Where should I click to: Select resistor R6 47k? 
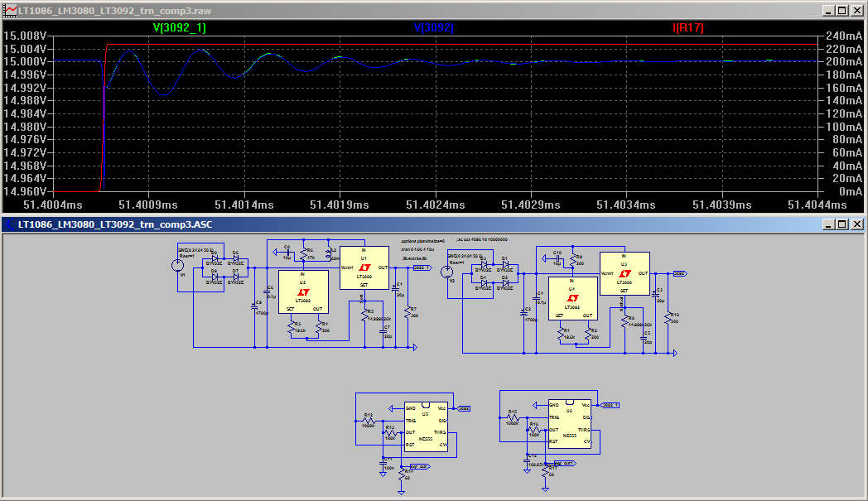tap(303, 254)
